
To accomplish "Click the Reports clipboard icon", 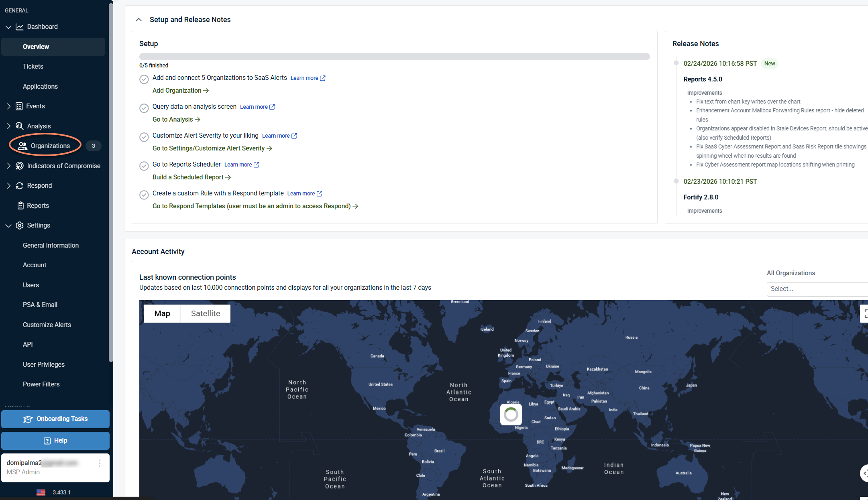I will [x=20, y=205].
